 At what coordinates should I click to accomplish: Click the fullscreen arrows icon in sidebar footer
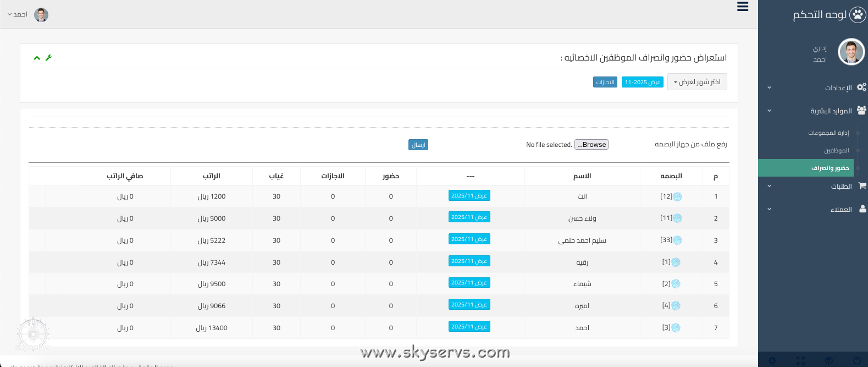coord(800,360)
